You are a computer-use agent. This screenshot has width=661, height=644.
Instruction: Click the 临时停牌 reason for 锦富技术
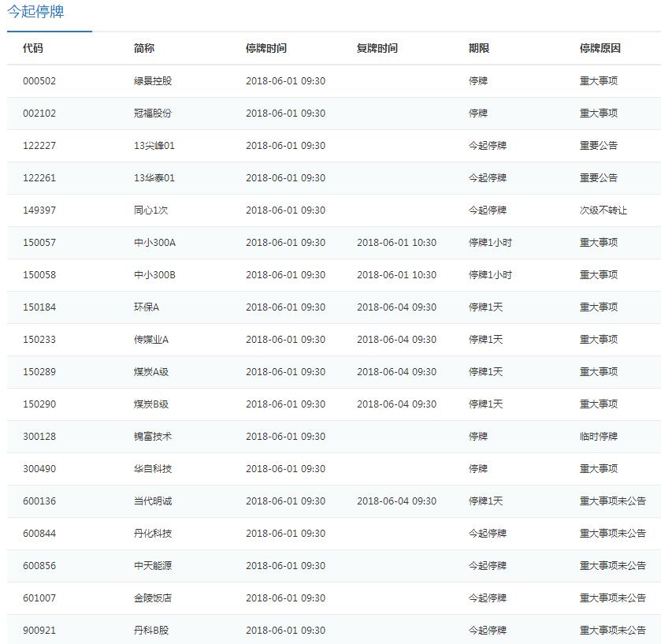(x=599, y=437)
